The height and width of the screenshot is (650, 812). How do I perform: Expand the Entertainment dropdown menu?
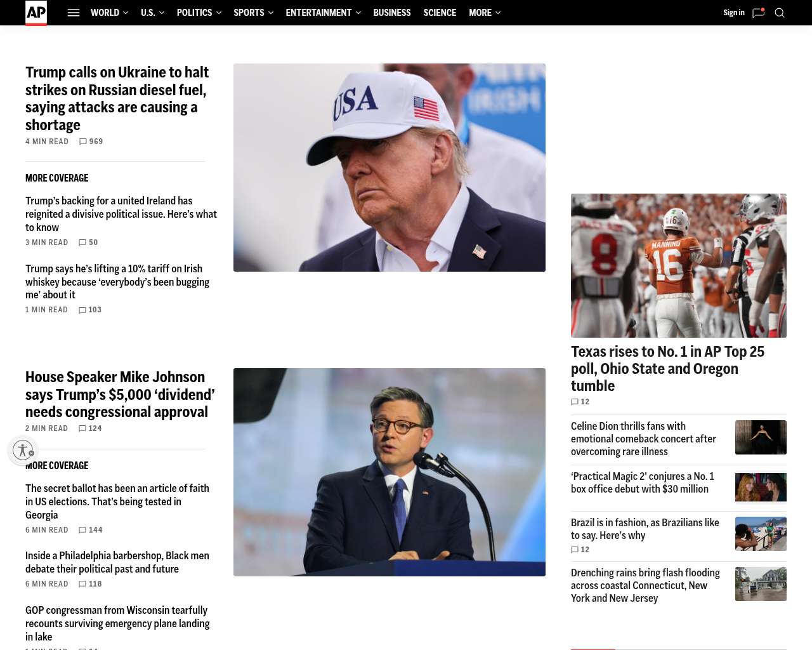click(x=323, y=13)
